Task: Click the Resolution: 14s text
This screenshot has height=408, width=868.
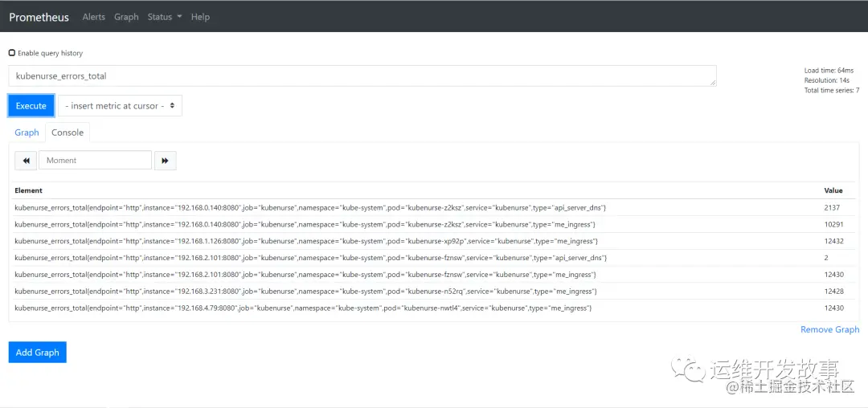Action: pyautogui.click(x=827, y=80)
